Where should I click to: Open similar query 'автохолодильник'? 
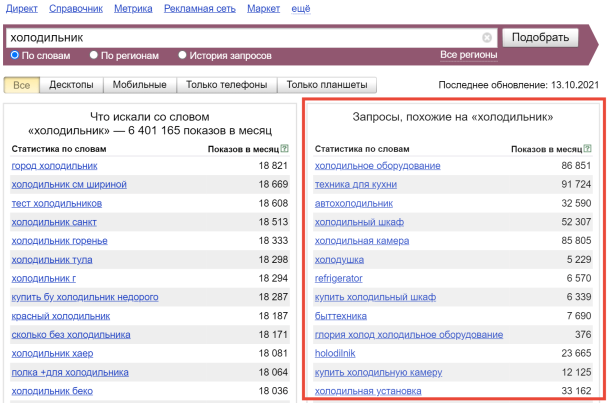[x=354, y=204]
